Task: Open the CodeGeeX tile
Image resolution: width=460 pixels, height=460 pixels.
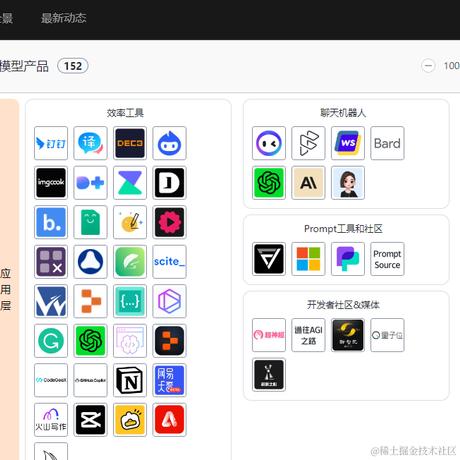Action: 51,380
